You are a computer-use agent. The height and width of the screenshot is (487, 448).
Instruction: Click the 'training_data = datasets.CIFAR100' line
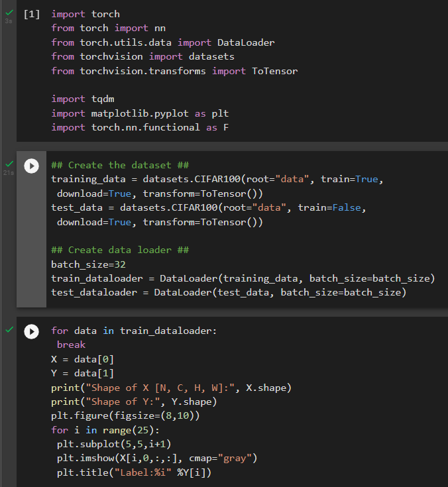pyautogui.click(x=217, y=179)
